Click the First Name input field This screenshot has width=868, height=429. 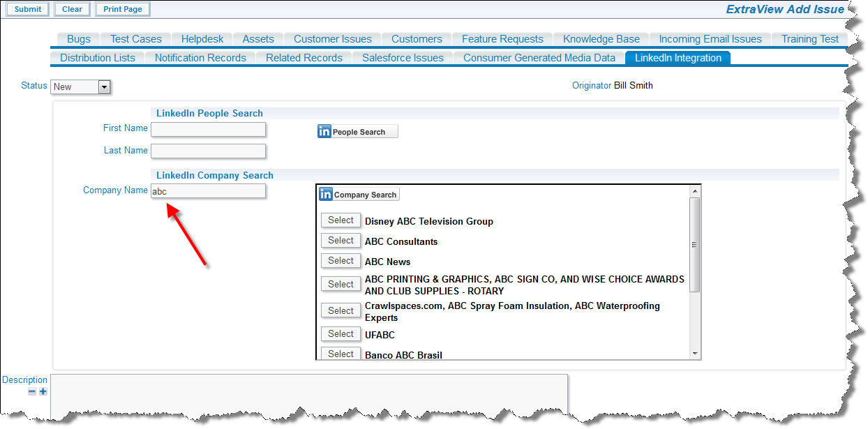[208, 129]
